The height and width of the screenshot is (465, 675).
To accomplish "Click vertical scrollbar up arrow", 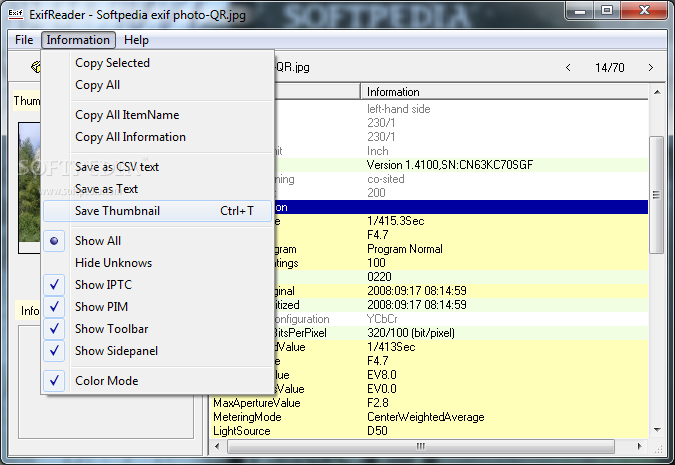I will (657, 92).
